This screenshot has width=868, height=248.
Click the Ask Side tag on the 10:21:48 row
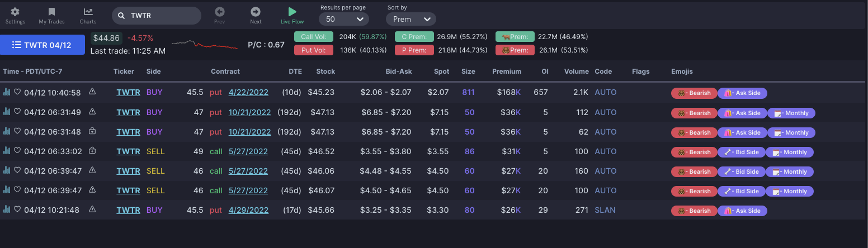(x=742, y=211)
